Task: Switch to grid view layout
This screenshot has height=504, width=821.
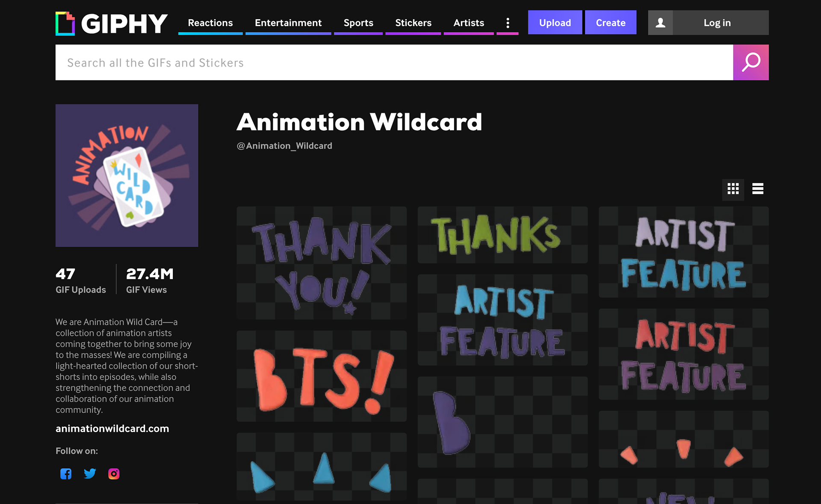Action: pyautogui.click(x=733, y=189)
